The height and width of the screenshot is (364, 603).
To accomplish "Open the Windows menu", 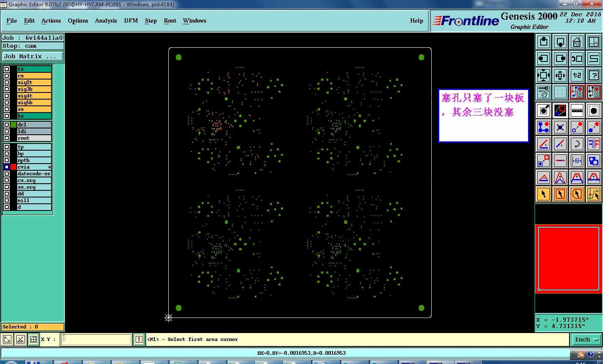I will coord(195,21).
